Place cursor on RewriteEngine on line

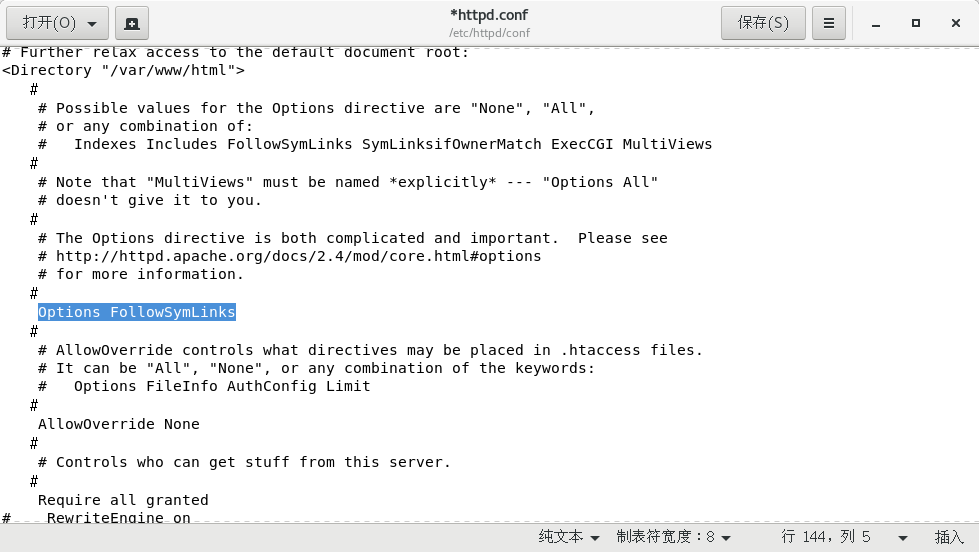pos(118,518)
